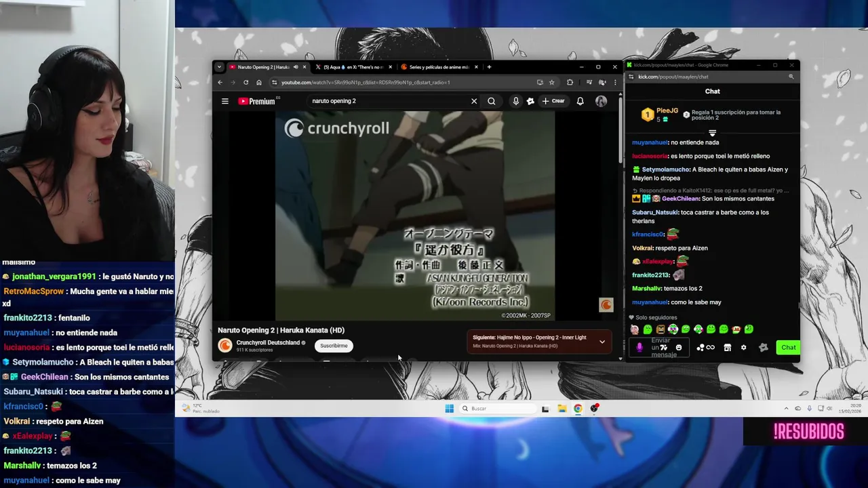Screen dimensions: 868x488
Task: Click the video player area
Action: coord(415,216)
